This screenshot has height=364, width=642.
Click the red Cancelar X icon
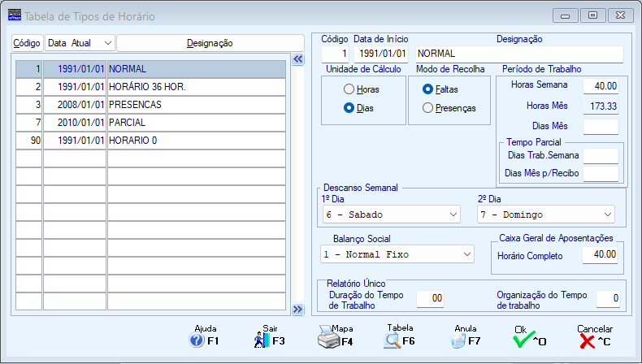pos(588,341)
